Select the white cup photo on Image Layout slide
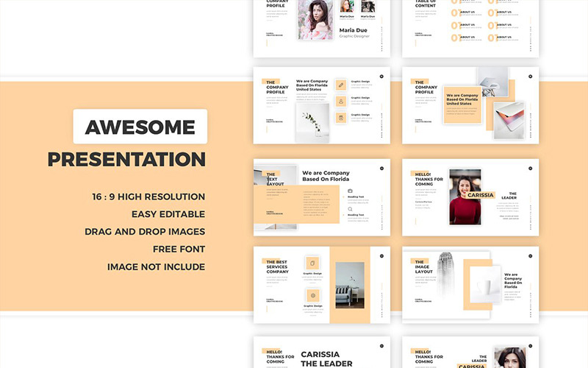Image resolution: width=588 pixels, height=368 pixels. coord(485,284)
